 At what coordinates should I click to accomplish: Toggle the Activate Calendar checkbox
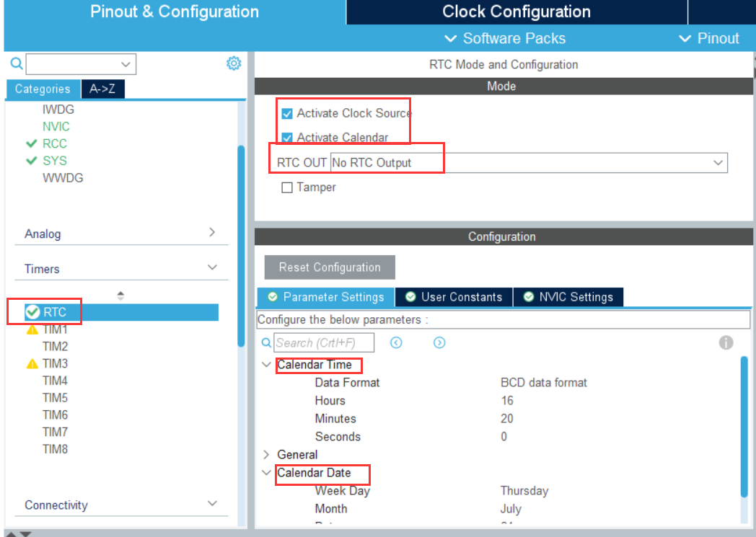click(287, 137)
